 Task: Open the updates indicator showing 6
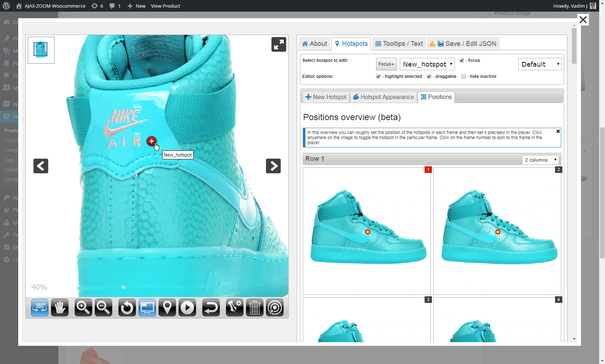point(97,6)
